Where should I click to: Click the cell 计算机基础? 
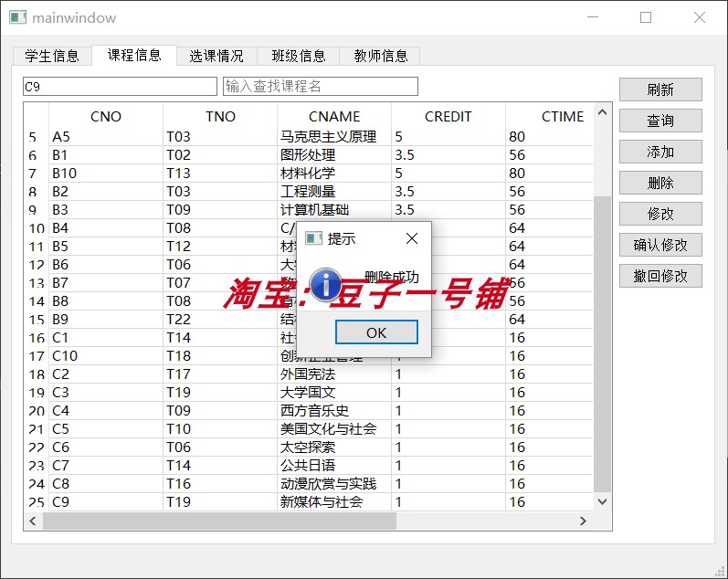pyautogui.click(x=334, y=210)
